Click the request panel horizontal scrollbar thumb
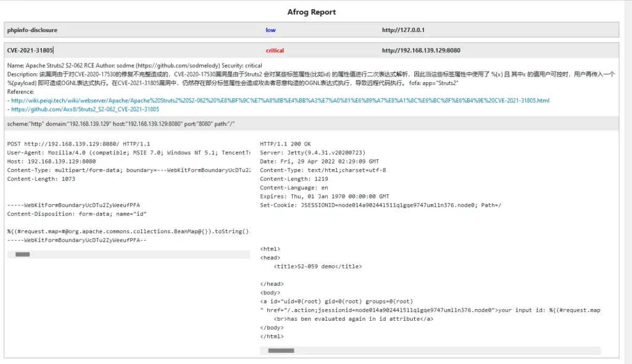The image size is (632, 364). coord(23,254)
